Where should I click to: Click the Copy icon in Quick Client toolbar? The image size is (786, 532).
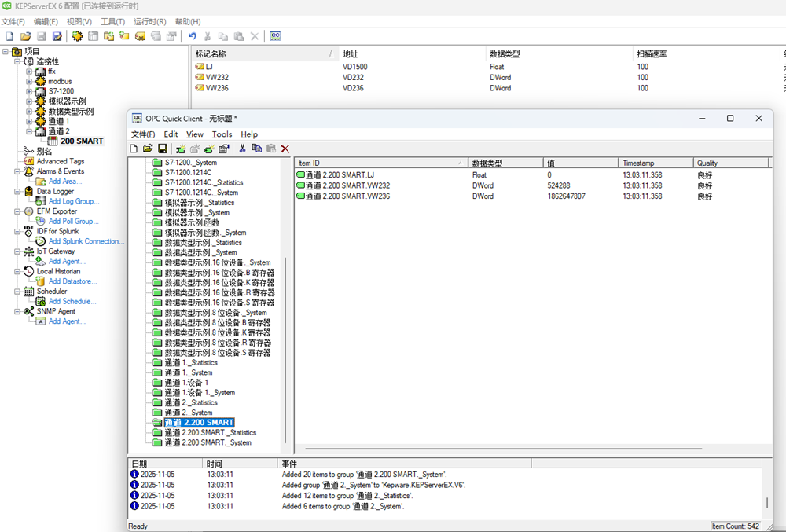pyautogui.click(x=256, y=149)
